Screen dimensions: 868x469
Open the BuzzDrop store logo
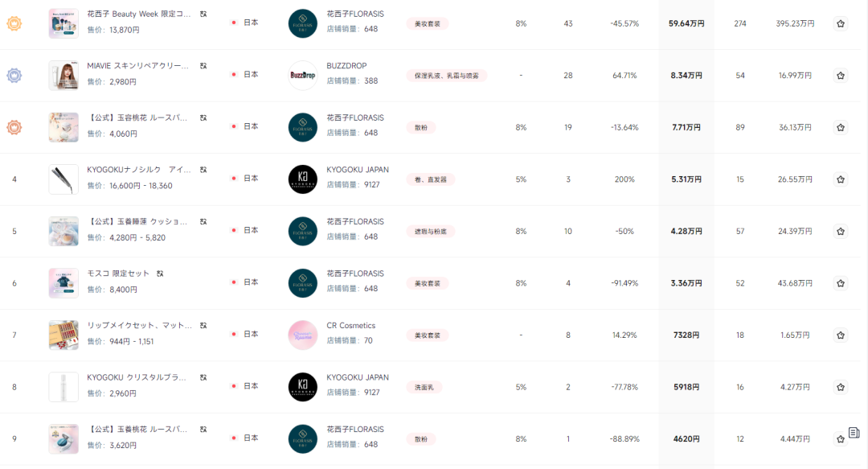point(303,75)
